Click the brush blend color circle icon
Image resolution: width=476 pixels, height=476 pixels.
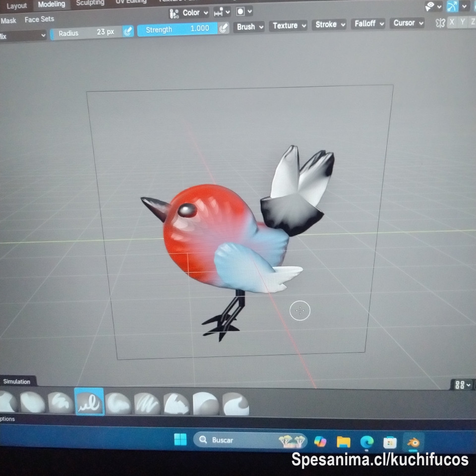coord(241,12)
